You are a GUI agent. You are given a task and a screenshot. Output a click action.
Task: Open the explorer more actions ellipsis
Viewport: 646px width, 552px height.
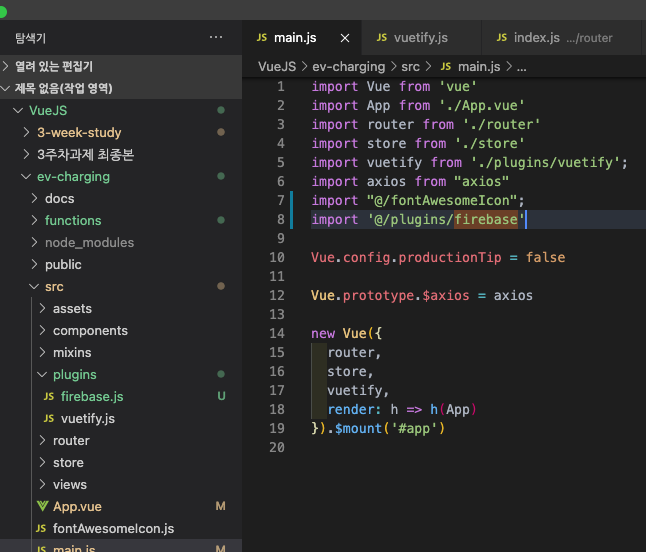click(216, 37)
